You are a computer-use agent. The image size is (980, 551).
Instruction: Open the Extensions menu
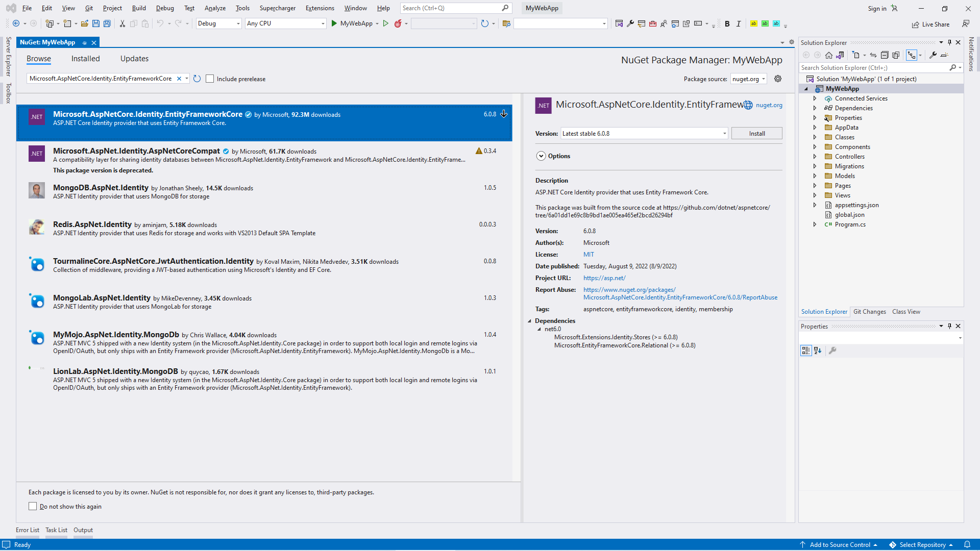click(x=320, y=8)
